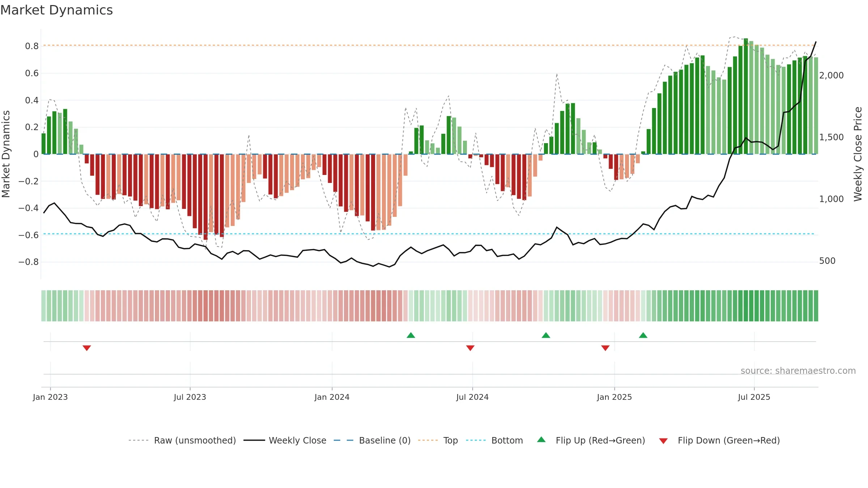Select the green flip-up marker near October 2024
This screenshot has width=868, height=488.
click(x=546, y=335)
